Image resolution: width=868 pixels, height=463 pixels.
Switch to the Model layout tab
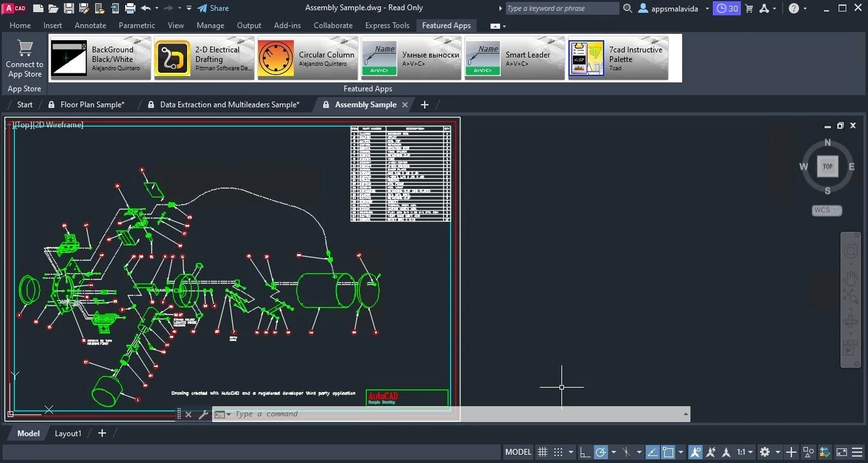point(28,433)
